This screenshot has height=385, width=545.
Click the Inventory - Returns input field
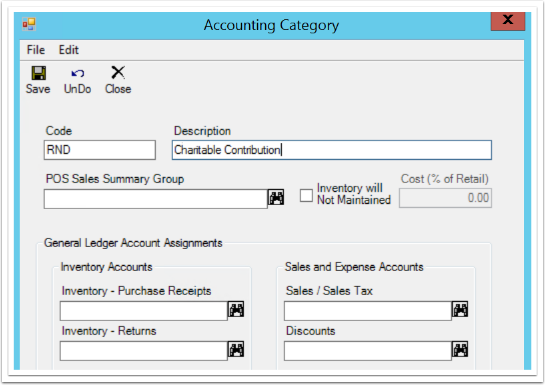(144, 351)
